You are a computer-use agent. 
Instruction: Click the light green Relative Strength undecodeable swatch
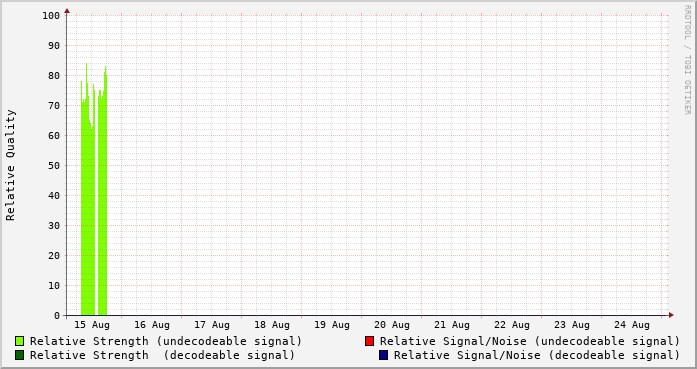click(20, 341)
